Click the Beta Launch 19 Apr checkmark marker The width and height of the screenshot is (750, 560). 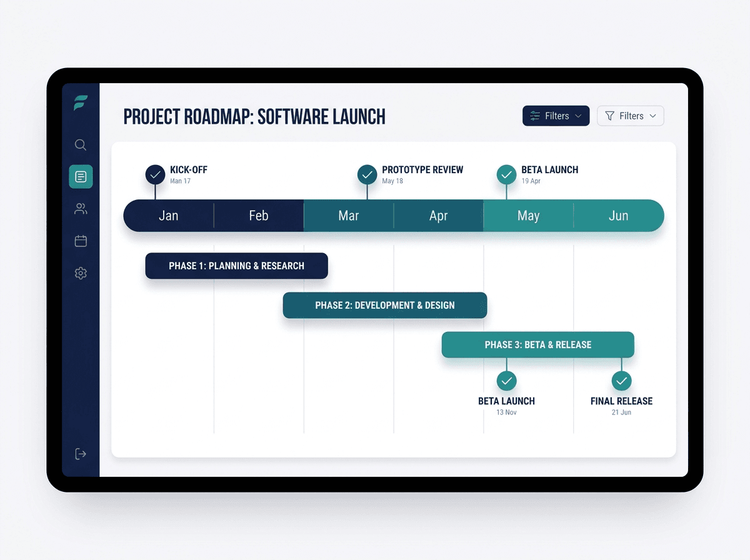coord(506,174)
